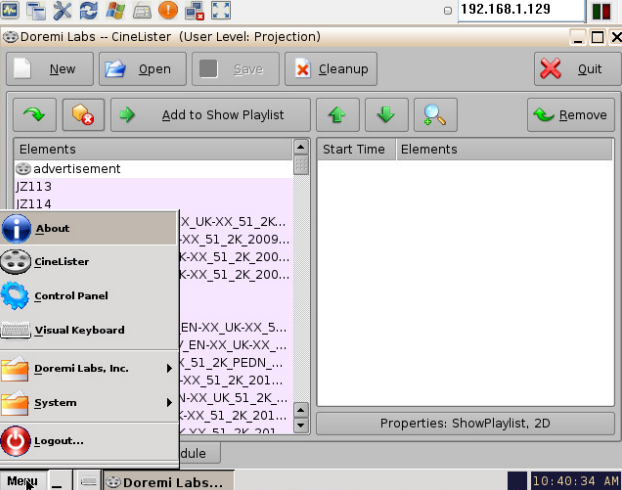622x490 pixels.
Task: Click the Menu button on taskbar
Action: pyautogui.click(x=22, y=481)
